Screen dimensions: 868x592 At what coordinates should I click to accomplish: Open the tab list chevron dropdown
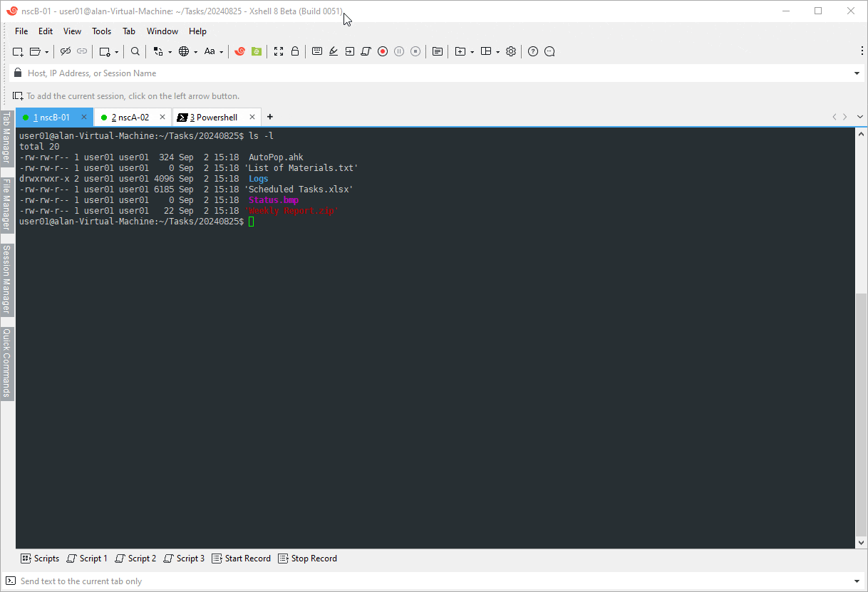[x=860, y=117]
